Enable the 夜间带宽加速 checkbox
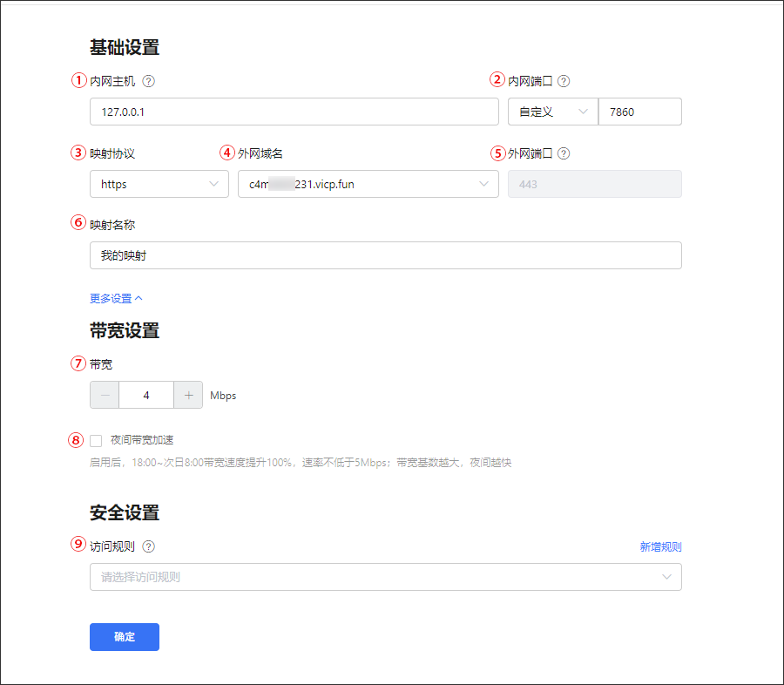Screen dimensions: 784x685 coord(96,440)
